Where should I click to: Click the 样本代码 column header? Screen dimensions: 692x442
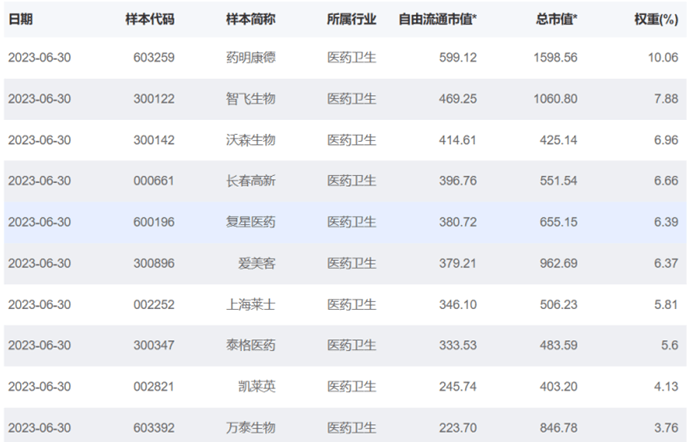(150, 19)
